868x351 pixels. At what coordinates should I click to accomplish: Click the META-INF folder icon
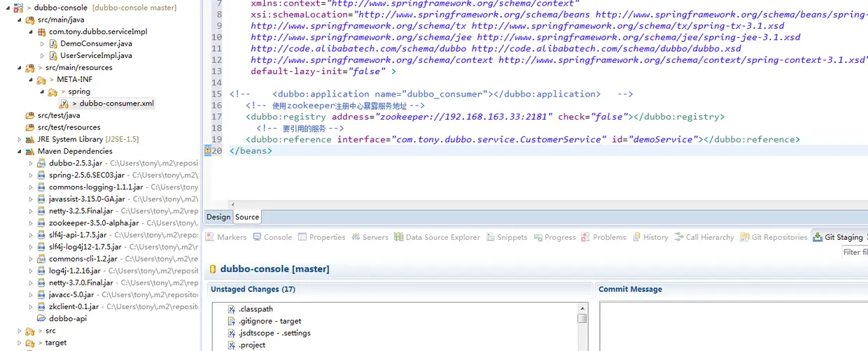point(41,80)
